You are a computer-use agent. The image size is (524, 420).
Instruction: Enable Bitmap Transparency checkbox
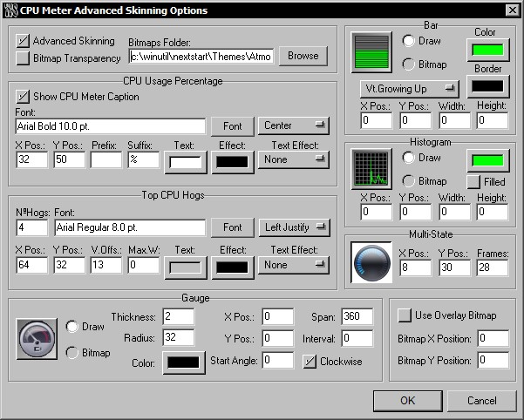[23, 58]
